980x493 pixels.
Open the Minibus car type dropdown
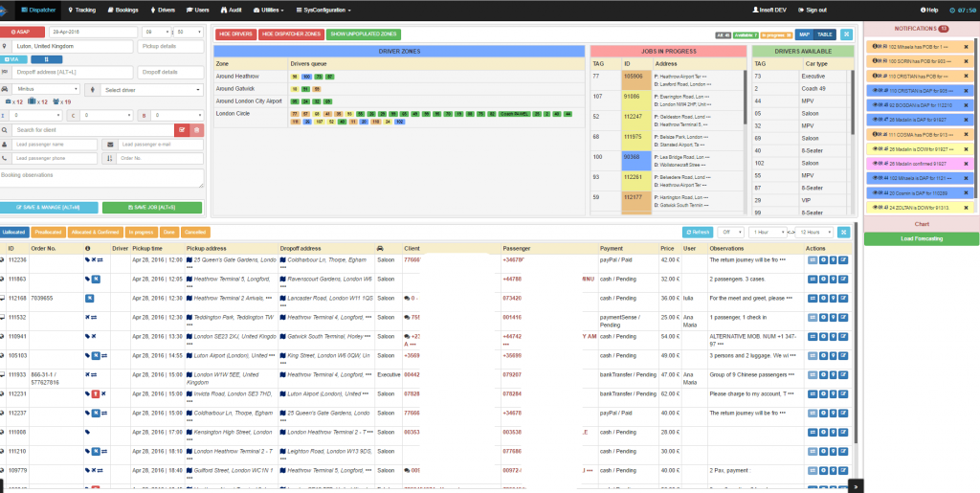46,89
